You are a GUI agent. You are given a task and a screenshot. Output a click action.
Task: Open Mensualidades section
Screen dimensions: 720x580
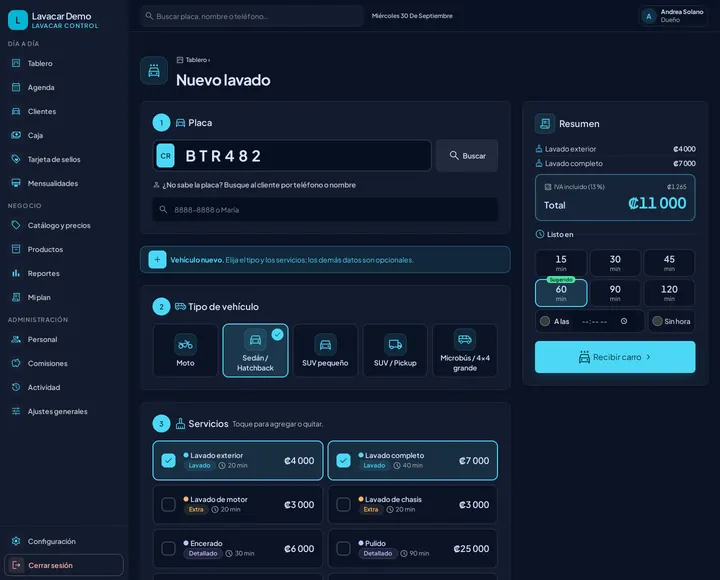tap(64, 183)
